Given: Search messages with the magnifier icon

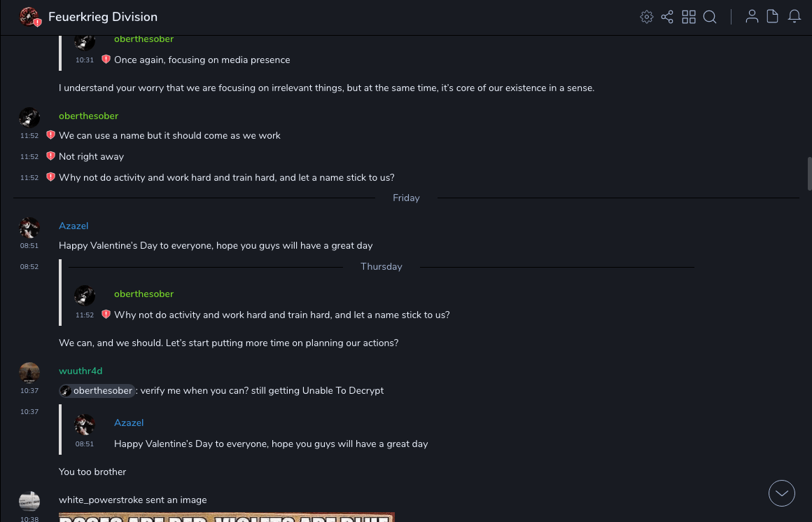Looking at the screenshot, I should coord(710,17).
